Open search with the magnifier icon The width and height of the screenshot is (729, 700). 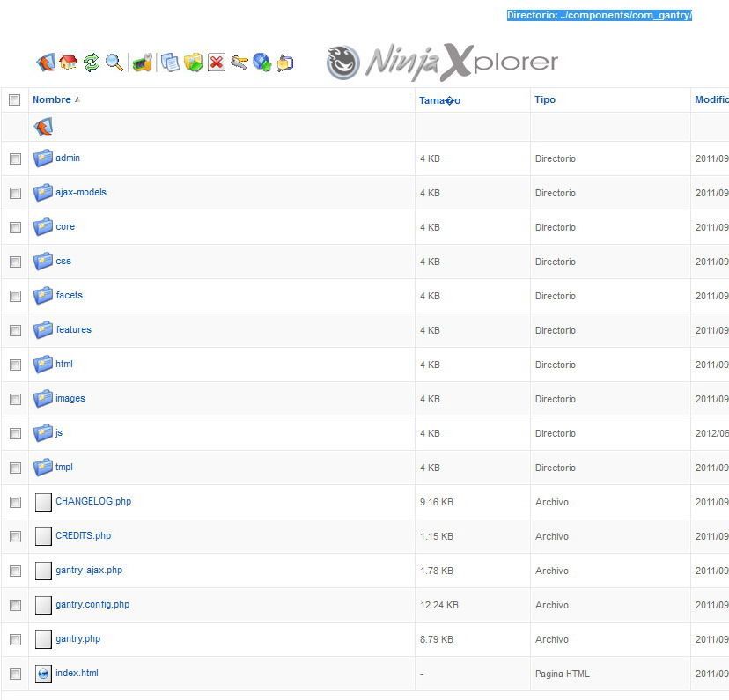(114, 63)
